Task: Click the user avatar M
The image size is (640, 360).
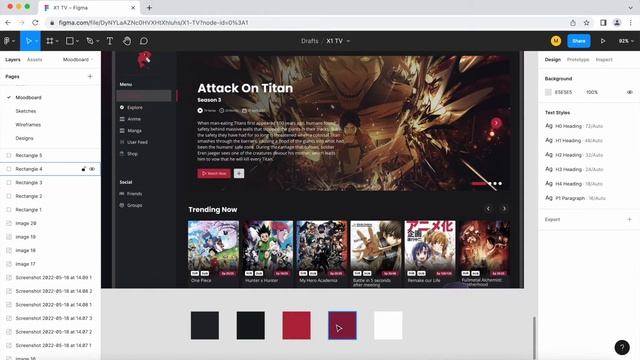Action: coord(556,41)
